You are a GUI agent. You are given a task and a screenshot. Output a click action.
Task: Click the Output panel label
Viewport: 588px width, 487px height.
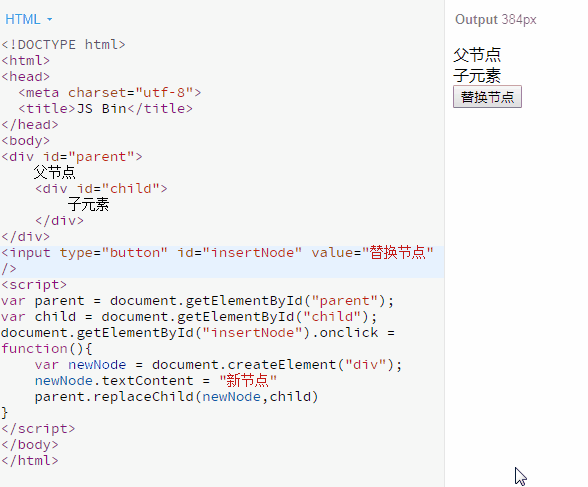[495, 19]
